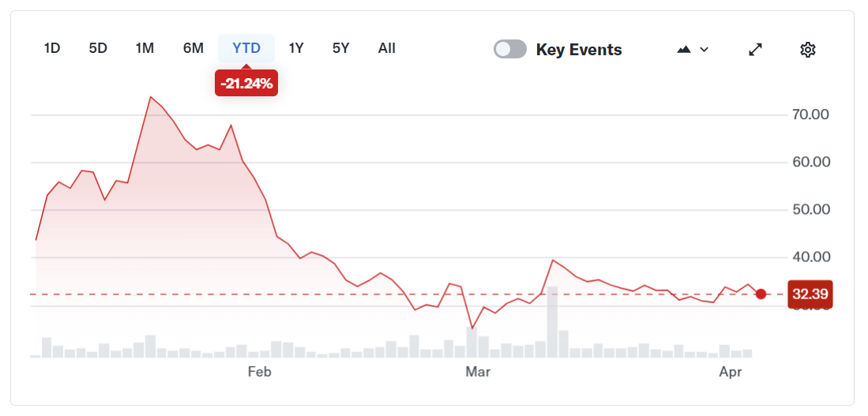Screen dimensions: 868x416
Task: Switch to 1M time range
Action: 145,48
